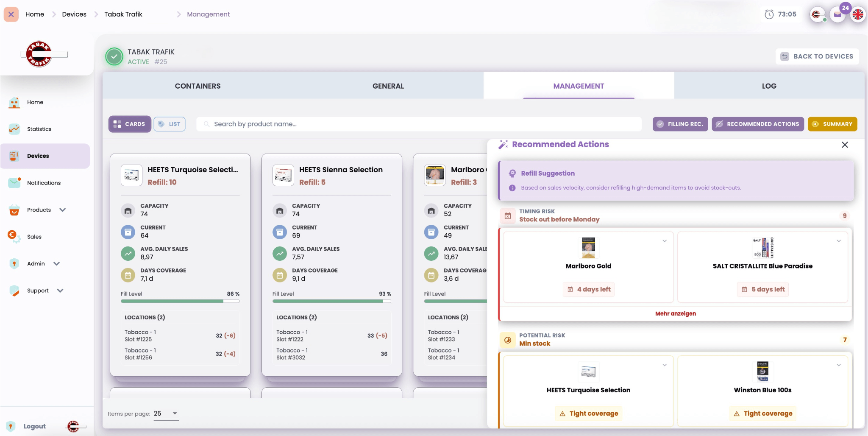Click the messages icon with 24 badge

(x=837, y=14)
